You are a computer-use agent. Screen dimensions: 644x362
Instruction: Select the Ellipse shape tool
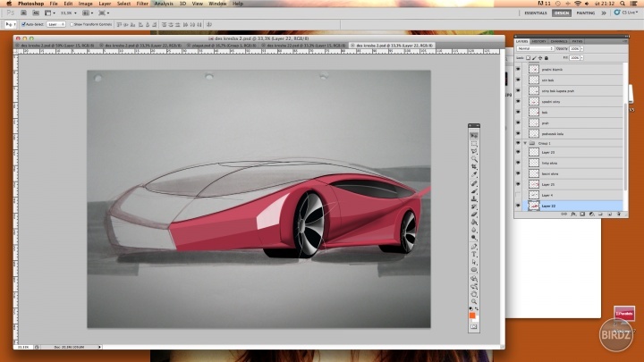click(474, 270)
